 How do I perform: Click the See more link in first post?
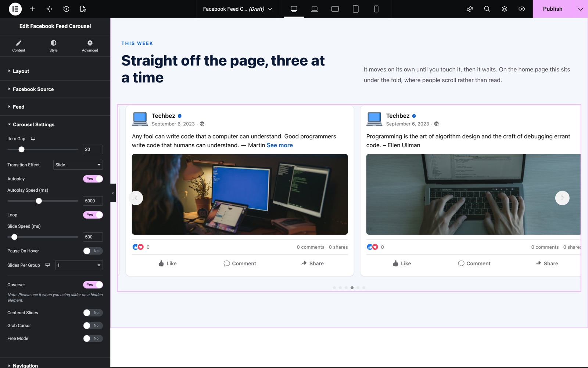280,145
